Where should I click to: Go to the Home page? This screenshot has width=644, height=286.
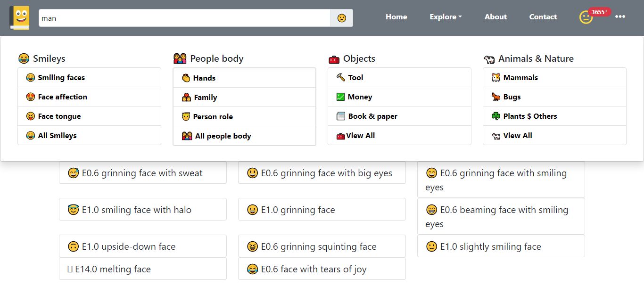pyautogui.click(x=396, y=17)
